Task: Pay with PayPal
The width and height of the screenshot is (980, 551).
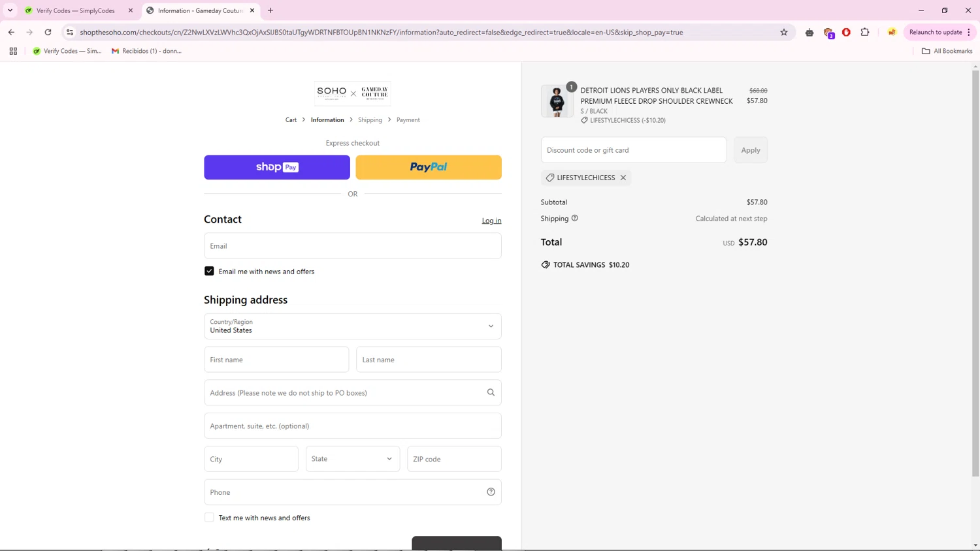Action: [x=429, y=167]
